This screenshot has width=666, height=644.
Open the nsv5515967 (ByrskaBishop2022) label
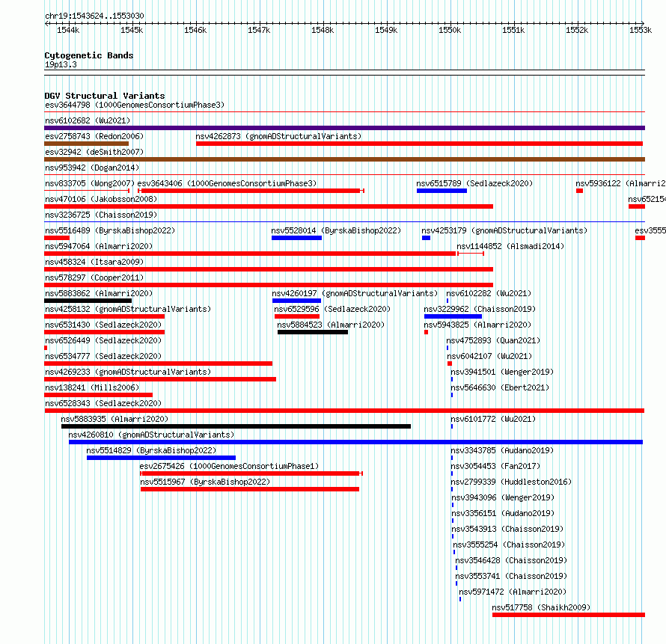click(x=205, y=482)
